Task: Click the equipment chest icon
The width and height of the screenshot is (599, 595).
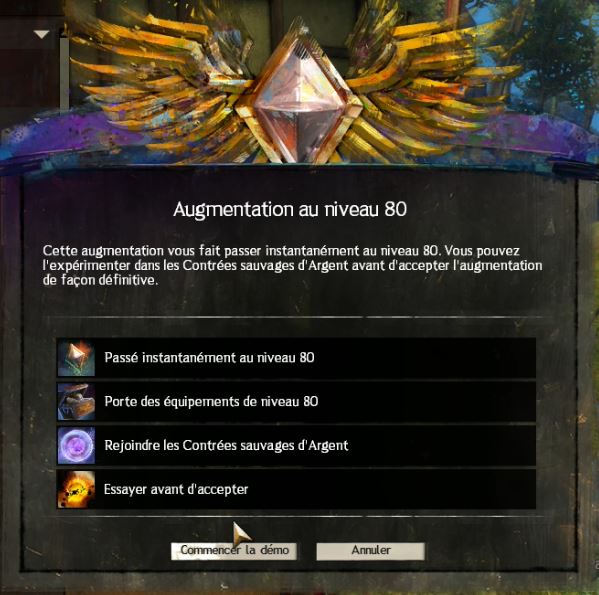Action: tap(76, 402)
